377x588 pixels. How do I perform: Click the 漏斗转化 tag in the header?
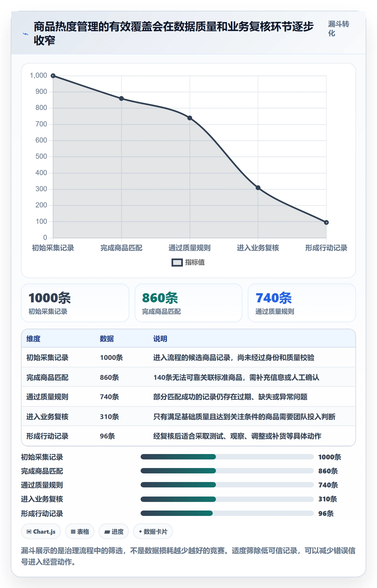[x=338, y=29]
